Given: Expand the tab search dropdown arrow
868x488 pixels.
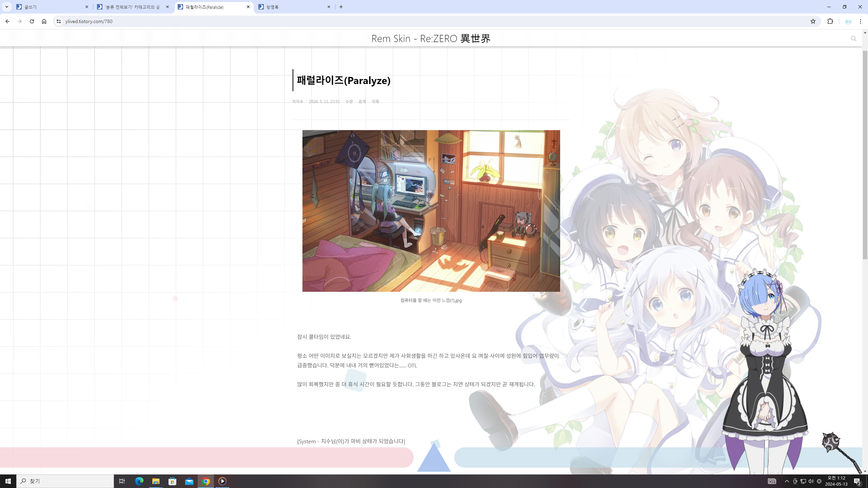Looking at the screenshot, I should tap(7, 7).
